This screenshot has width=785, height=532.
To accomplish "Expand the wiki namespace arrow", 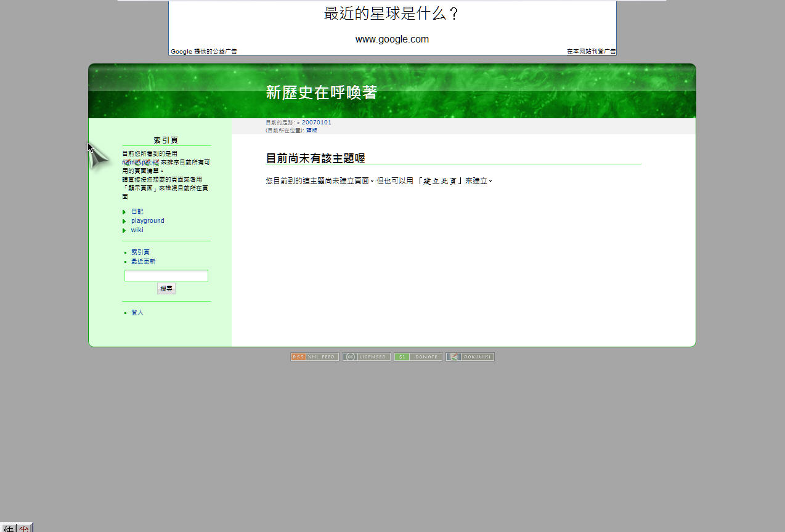I will tap(124, 230).
